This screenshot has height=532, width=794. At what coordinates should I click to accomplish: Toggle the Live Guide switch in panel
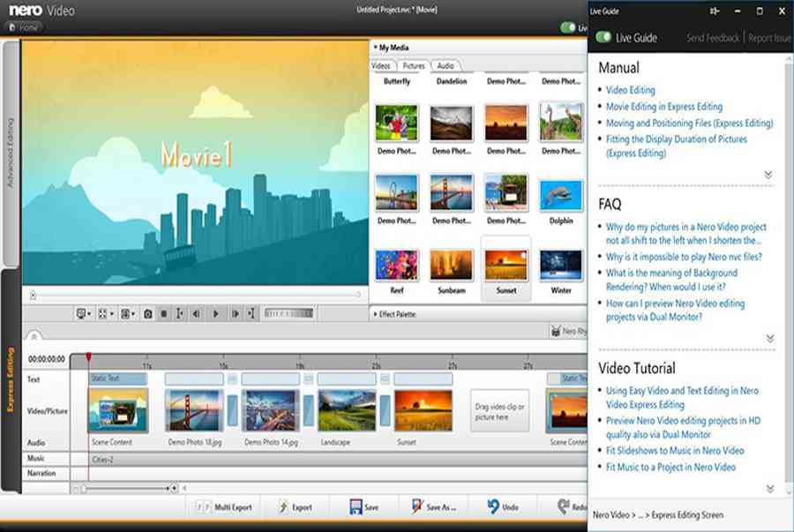pos(603,37)
